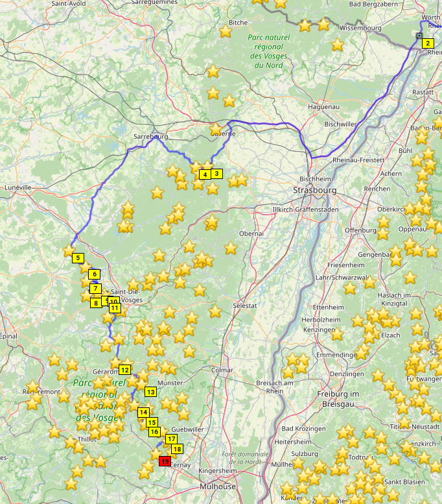Select waypoint marker 3 near Saverne
The image size is (442, 504).
(x=216, y=173)
